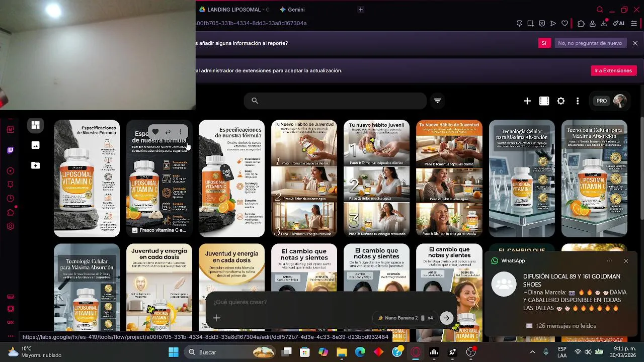Click Frasco vitamina C caption label
Image resolution: width=644 pixels, height=362 pixels.
(163, 230)
